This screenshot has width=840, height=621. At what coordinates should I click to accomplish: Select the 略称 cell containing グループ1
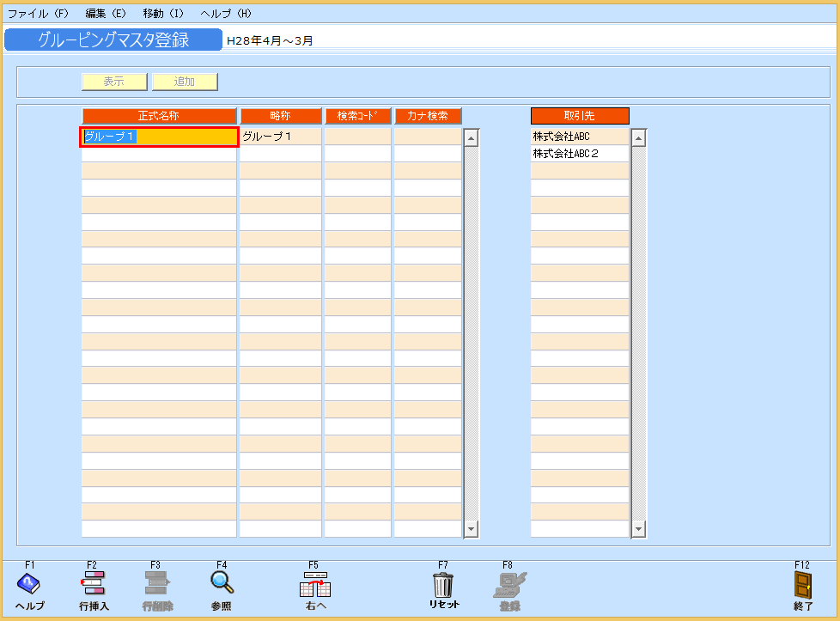point(280,137)
